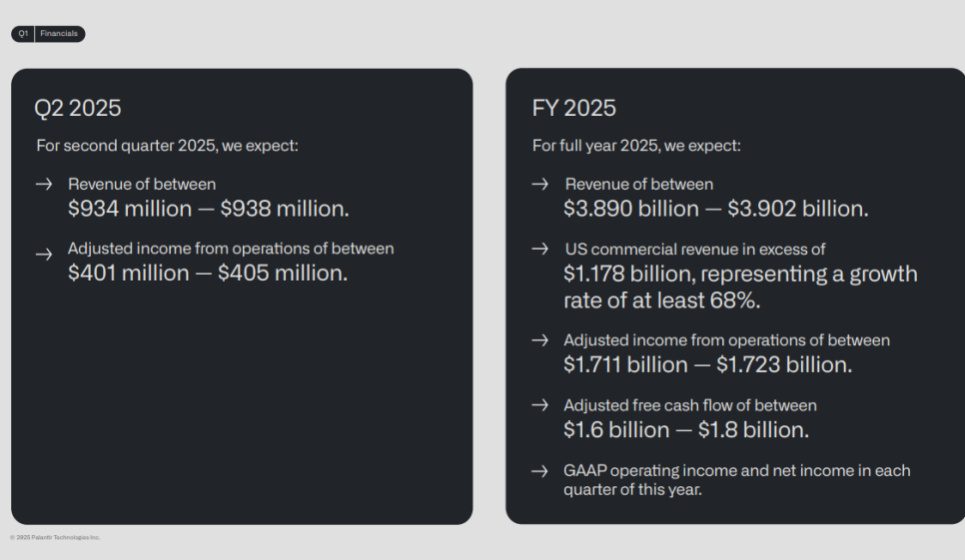
Task: Click the Q1 badge label
Action: (23, 34)
